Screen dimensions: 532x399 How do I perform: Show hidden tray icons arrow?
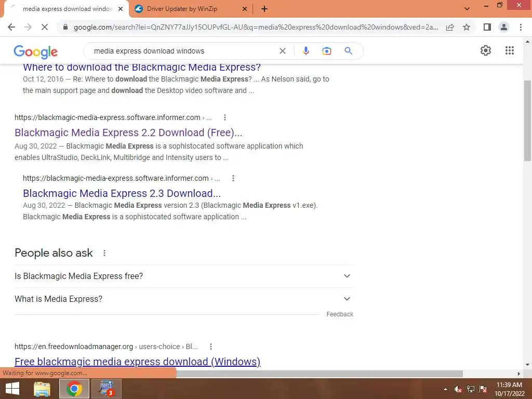(x=445, y=390)
